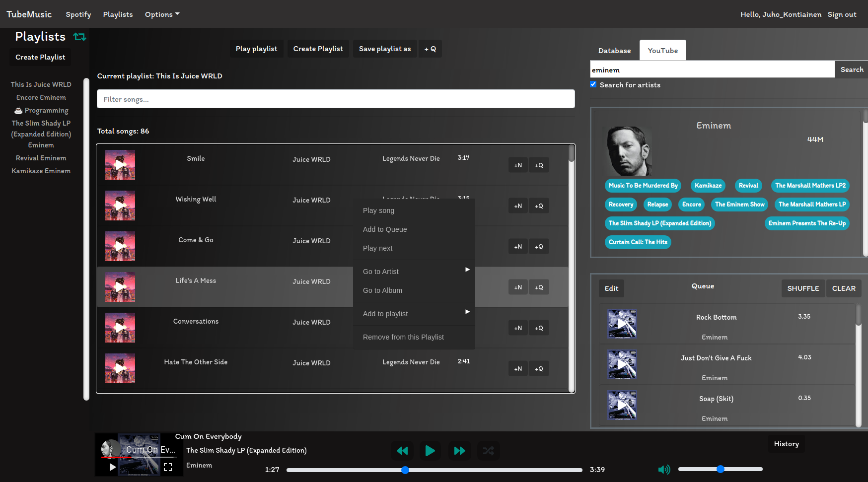Viewport: 868px width, 482px height.
Task: Play Just Don't Give A Fuck queue thumbnail
Action: coord(622,365)
